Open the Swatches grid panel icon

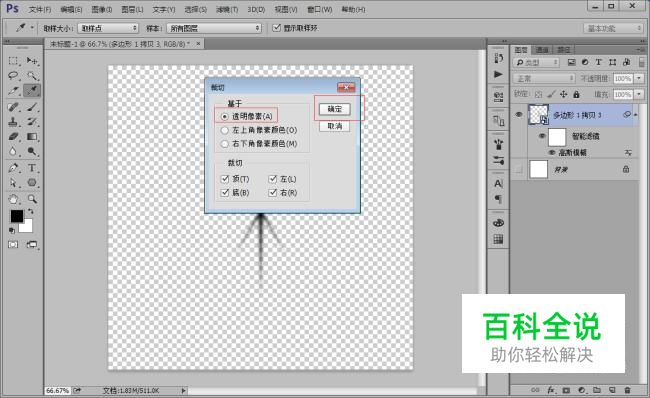point(498,239)
